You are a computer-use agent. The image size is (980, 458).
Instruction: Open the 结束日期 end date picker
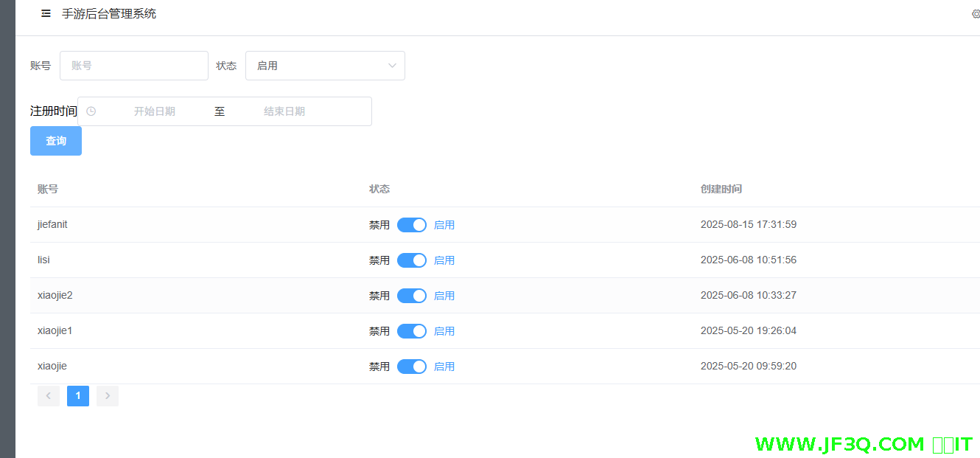coord(284,111)
